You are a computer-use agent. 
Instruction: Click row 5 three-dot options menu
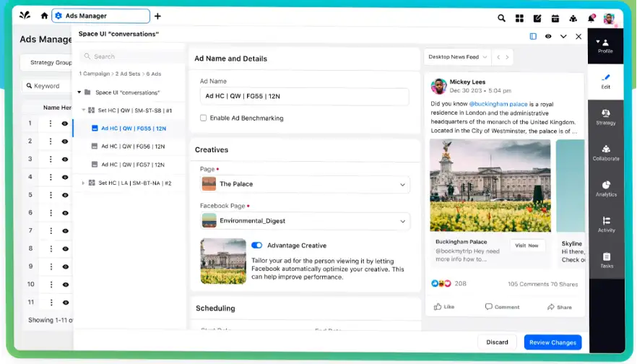pyautogui.click(x=51, y=194)
